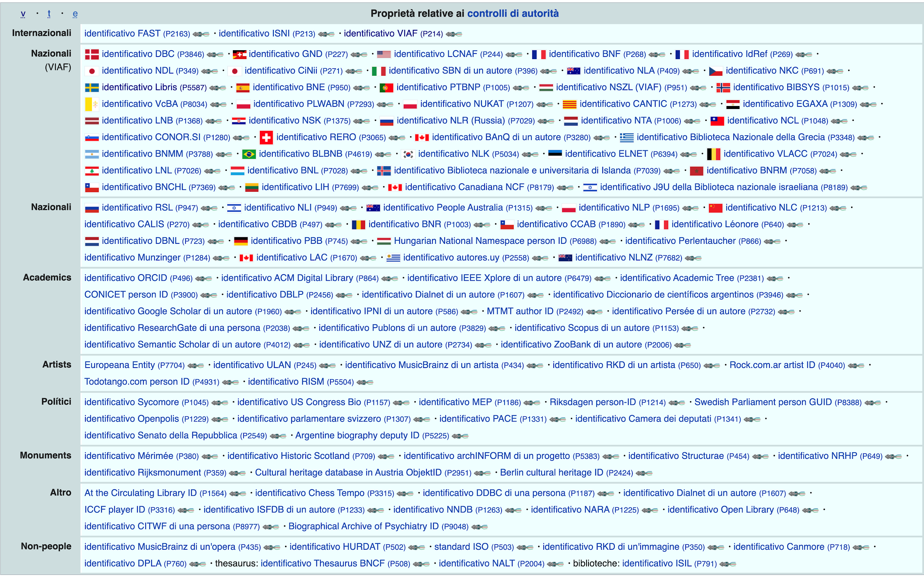Open identificativo Senato della Repubblica link
Image resolution: width=924 pixels, height=576 pixels.
tap(175, 436)
